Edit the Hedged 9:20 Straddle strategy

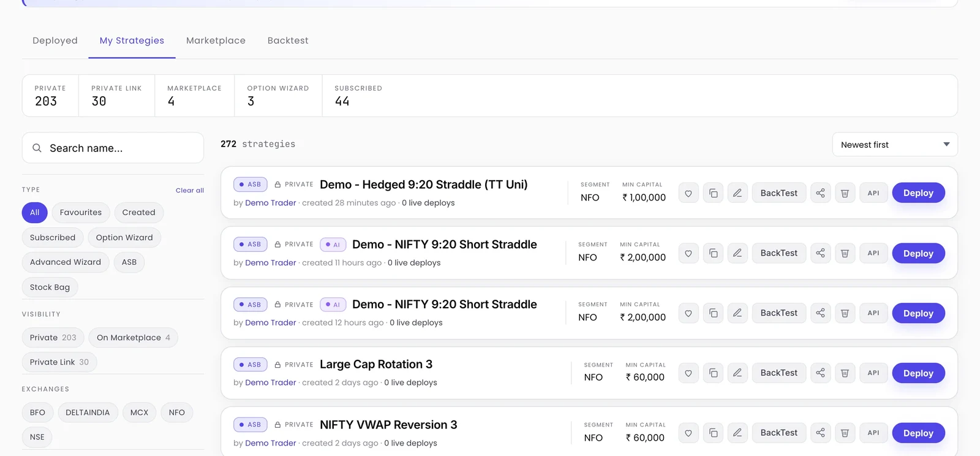(x=737, y=193)
